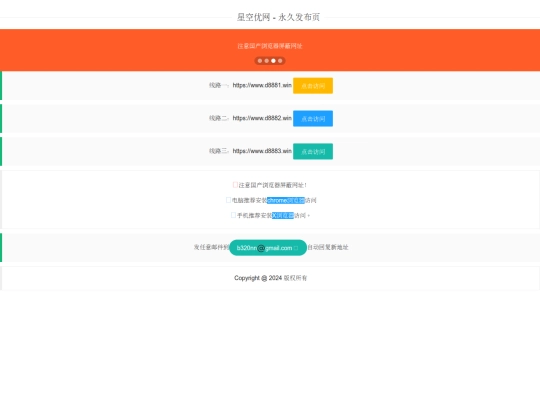
Task: Click the yellow 点击访问 button for 线路一
Action: coord(313,86)
